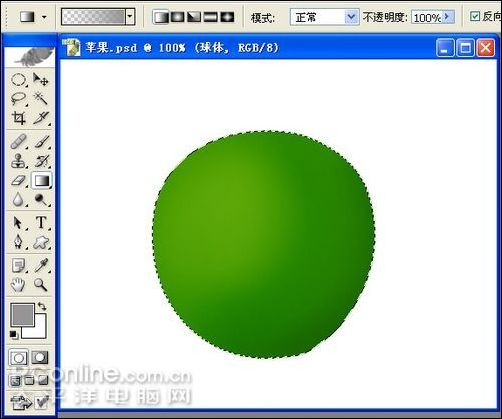Minimize the 苹果.psd document window
The height and width of the screenshot is (419, 502).
tap(445, 48)
